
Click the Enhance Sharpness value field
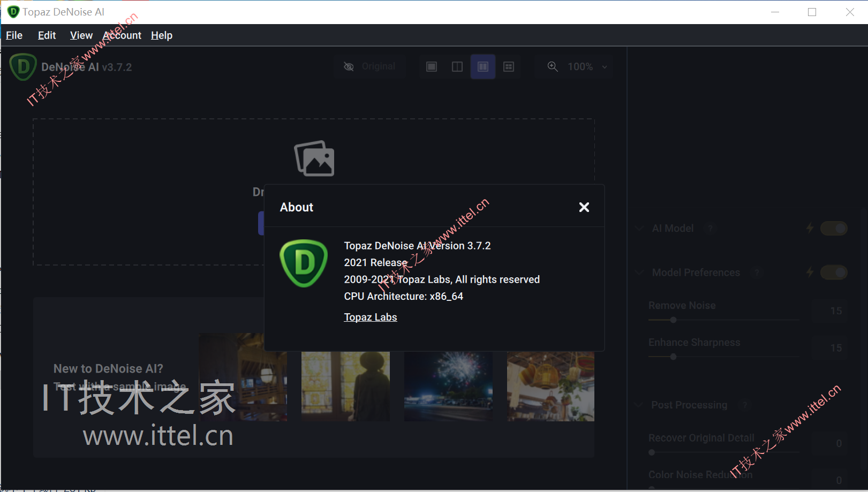tap(830, 348)
